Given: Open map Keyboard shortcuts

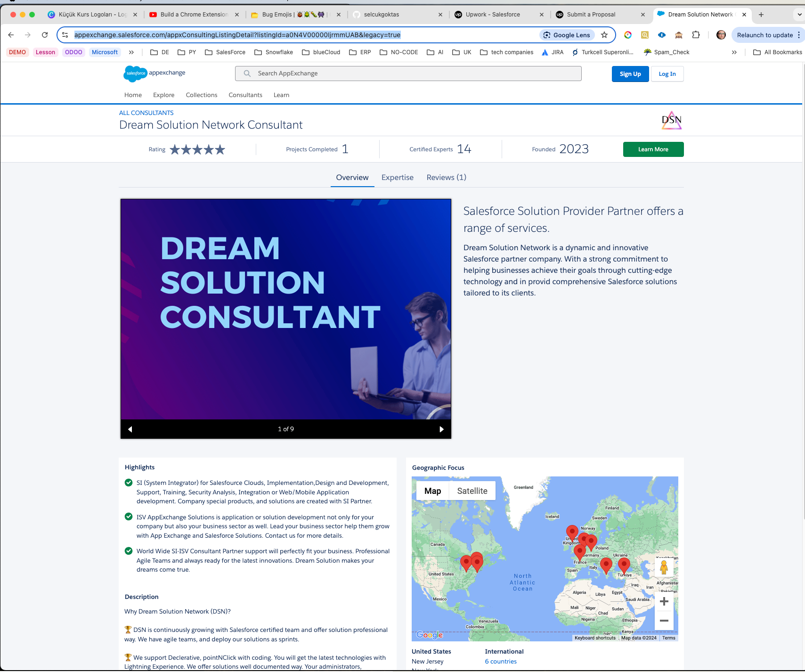Looking at the screenshot, I should [x=595, y=638].
